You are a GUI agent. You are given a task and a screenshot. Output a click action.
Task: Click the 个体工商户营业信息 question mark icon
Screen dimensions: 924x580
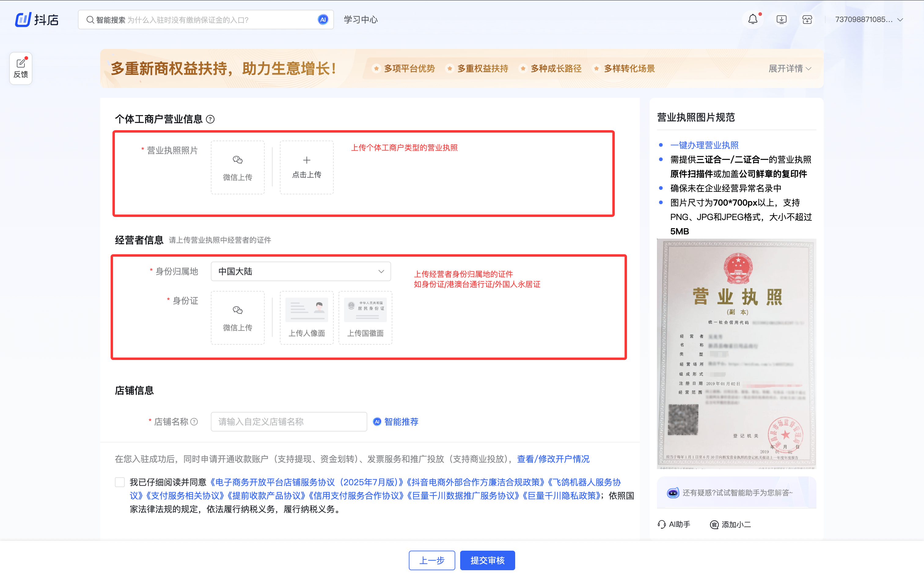coord(210,119)
